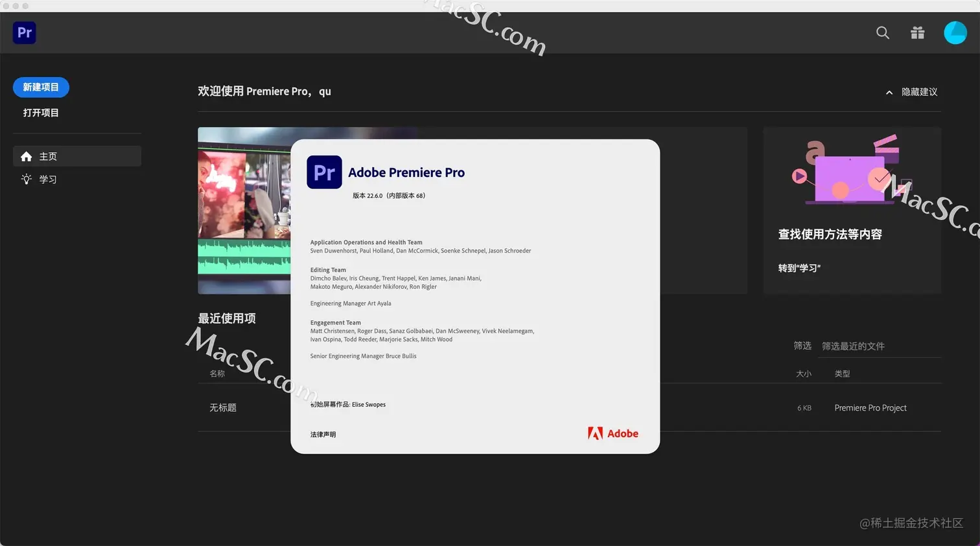980x546 pixels.
Task: Click 打开项目 to open a project
Action: tap(41, 113)
